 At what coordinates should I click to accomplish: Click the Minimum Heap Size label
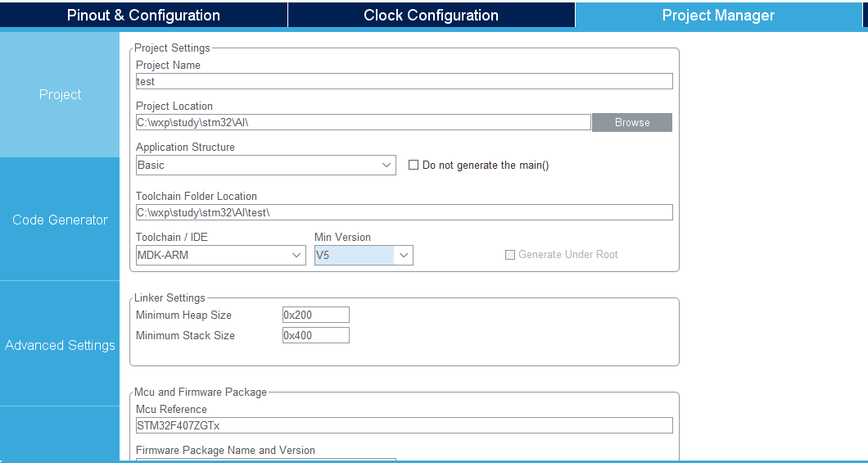(x=183, y=315)
